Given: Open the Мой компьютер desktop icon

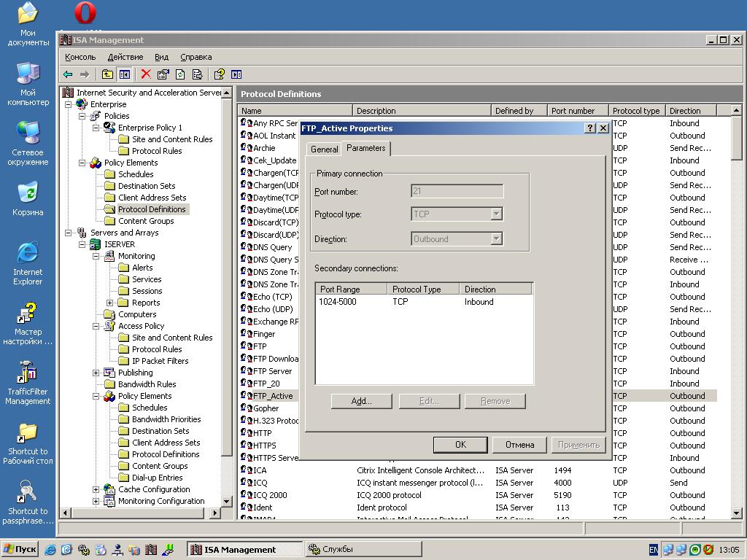Looking at the screenshot, I should click(28, 85).
